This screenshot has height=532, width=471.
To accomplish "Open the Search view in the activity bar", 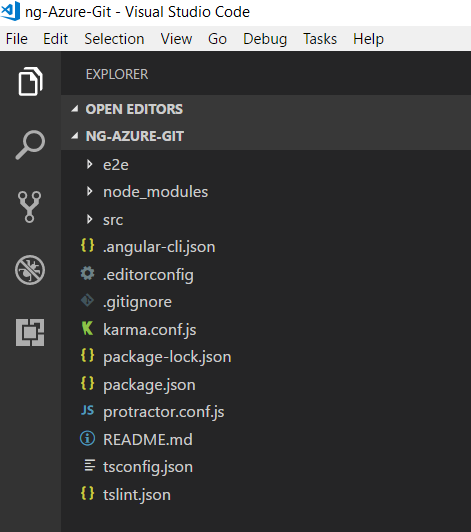I will (x=30, y=145).
